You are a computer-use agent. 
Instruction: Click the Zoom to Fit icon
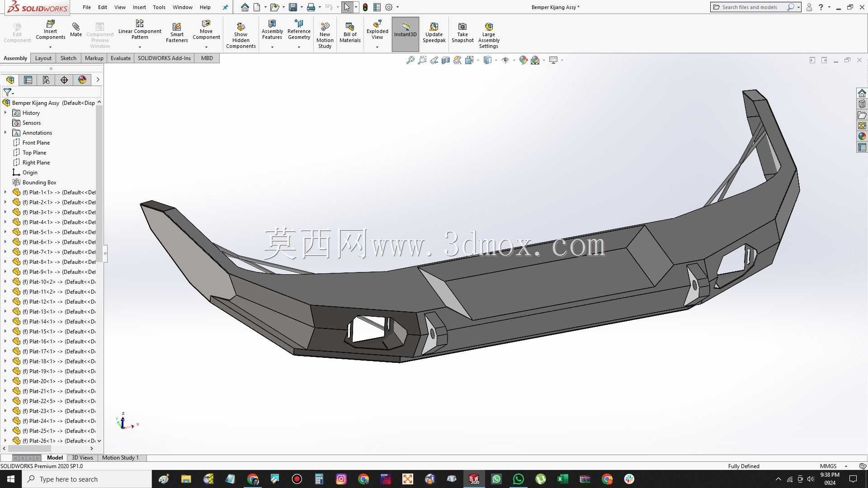[x=410, y=60]
